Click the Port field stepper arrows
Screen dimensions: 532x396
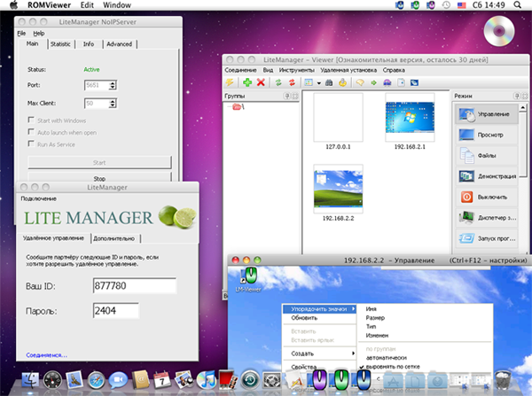click(113, 85)
